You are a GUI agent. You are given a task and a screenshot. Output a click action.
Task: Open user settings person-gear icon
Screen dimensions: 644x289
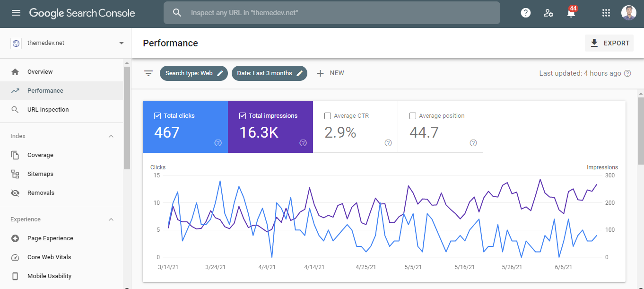coord(548,13)
